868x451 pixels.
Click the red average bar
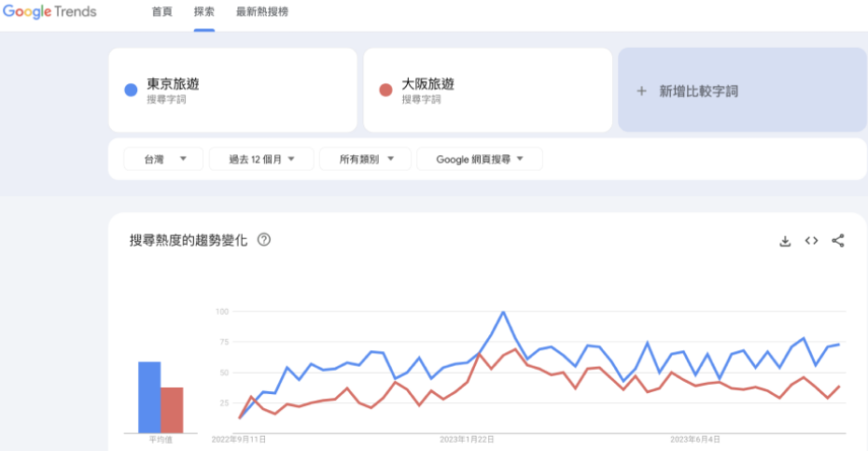point(172,410)
